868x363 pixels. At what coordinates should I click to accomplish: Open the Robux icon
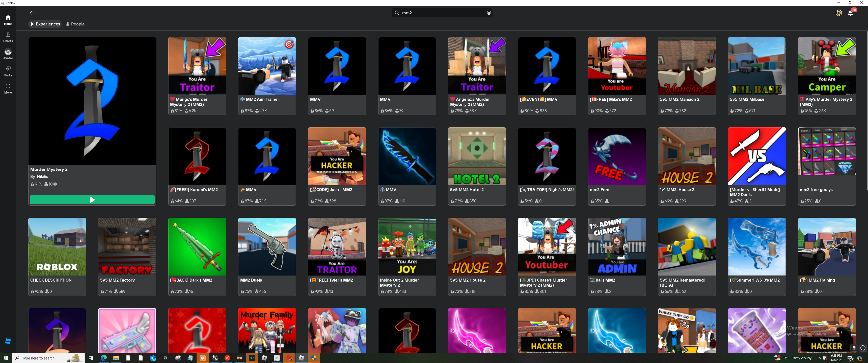[x=838, y=13]
